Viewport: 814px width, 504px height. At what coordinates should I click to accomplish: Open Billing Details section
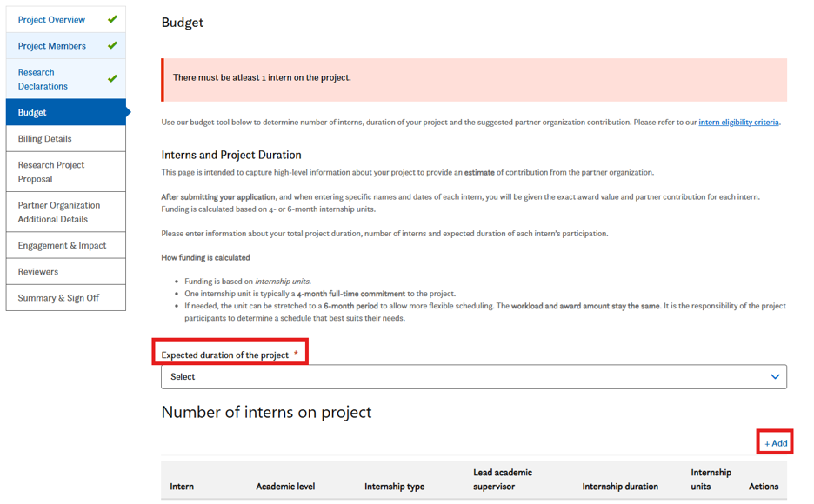(66, 138)
